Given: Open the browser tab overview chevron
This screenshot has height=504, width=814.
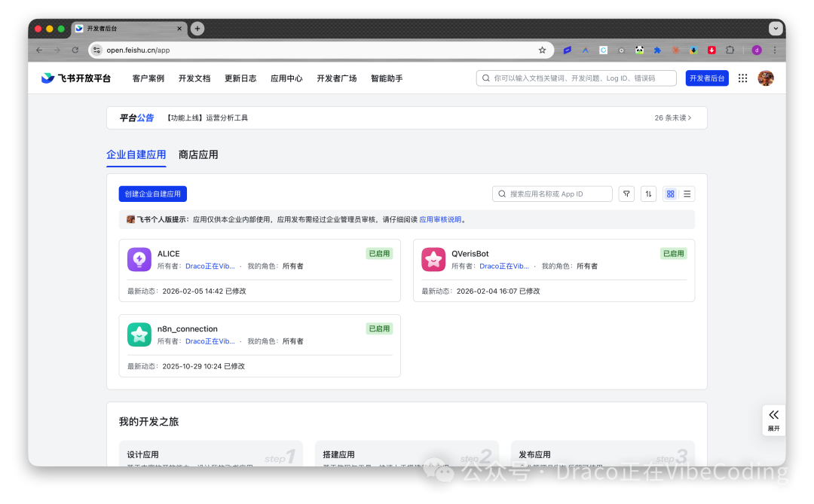Looking at the screenshot, I should click(x=776, y=29).
